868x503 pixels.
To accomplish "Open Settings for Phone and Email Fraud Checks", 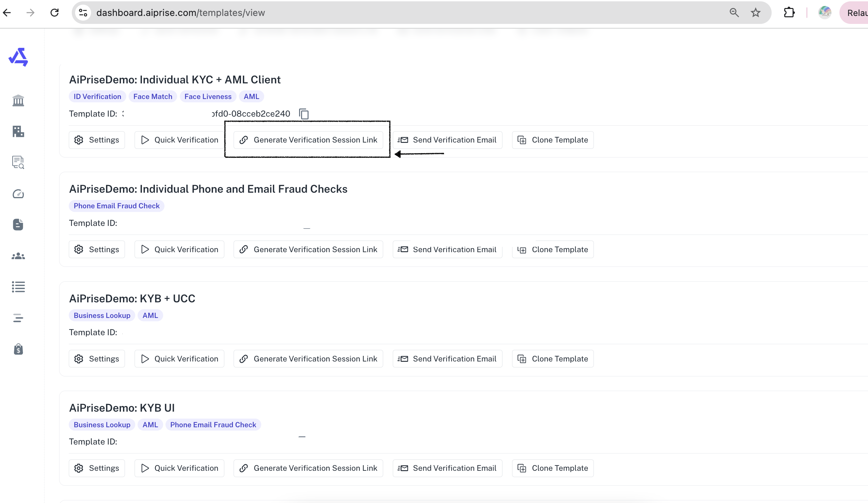I will pos(97,249).
